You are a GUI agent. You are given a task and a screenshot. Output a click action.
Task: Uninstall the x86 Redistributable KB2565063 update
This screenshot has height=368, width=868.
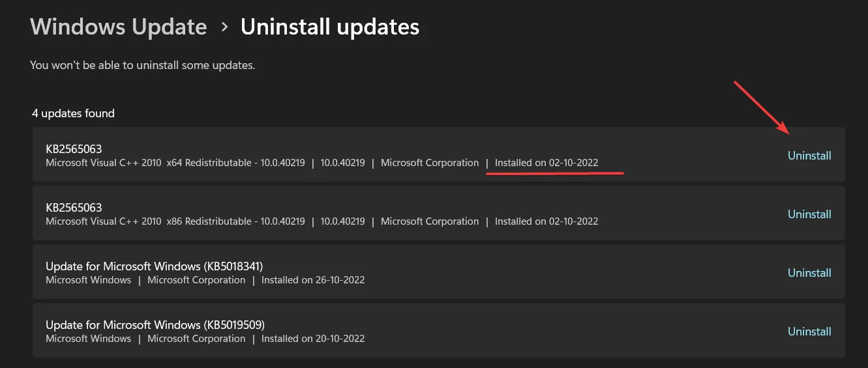(x=809, y=214)
